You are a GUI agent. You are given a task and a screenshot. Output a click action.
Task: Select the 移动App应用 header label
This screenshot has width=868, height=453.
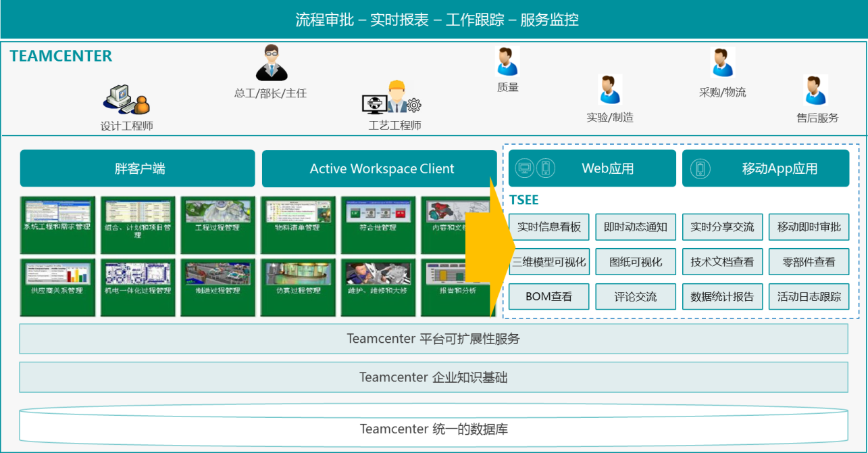tap(780, 169)
